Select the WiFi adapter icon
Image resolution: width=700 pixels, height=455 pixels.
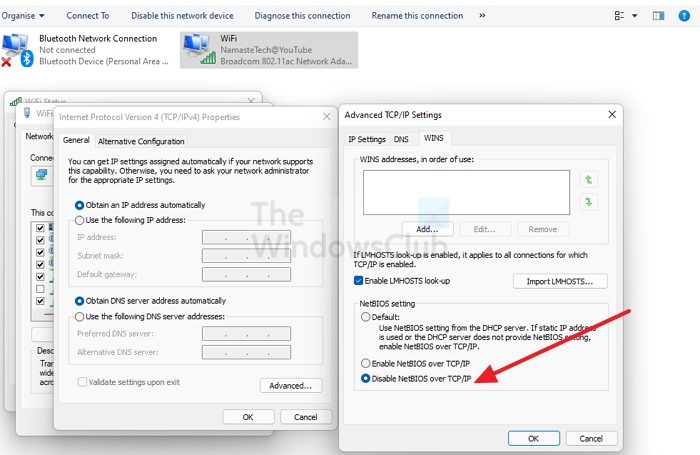(200, 49)
